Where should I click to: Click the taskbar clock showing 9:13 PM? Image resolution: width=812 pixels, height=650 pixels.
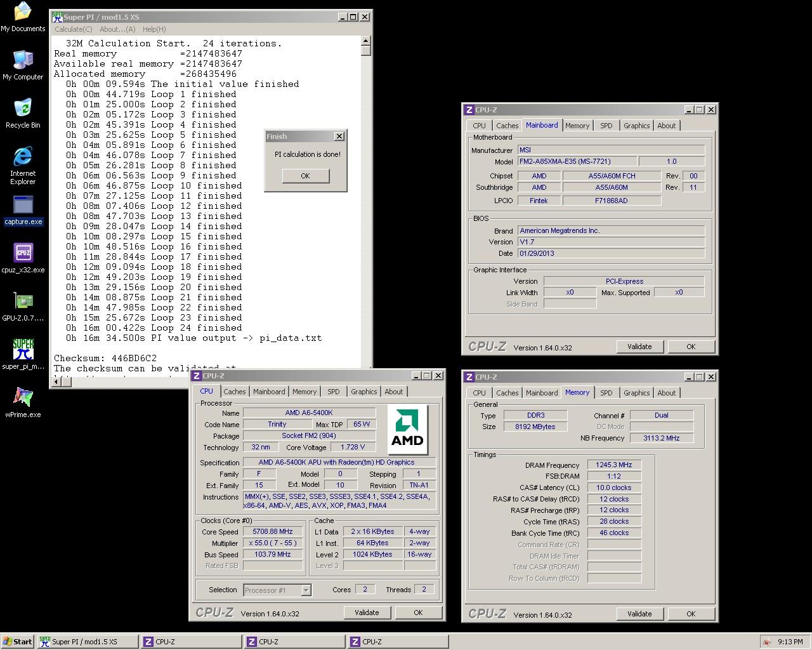[790, 642]
